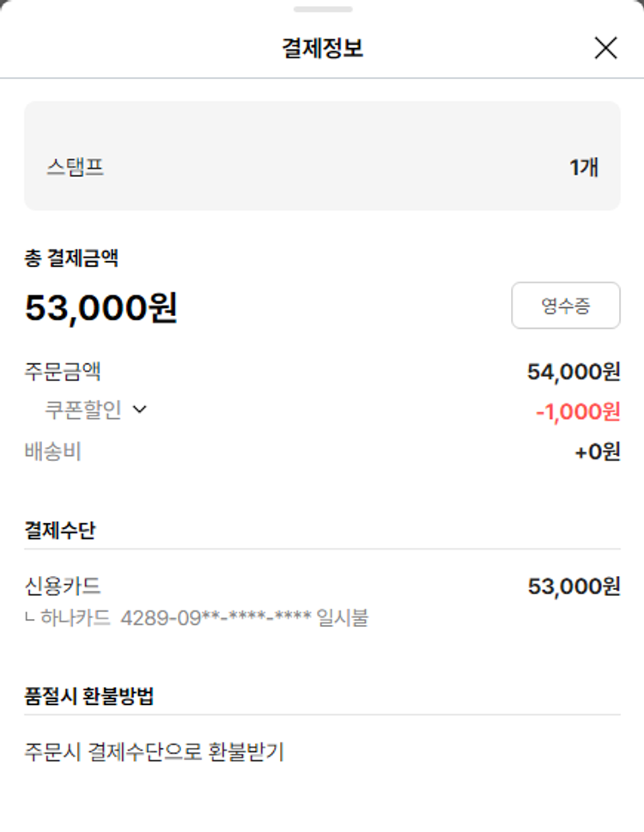
Task: Click the 품절시 환불방법 heading
Action: tap(89, 696)
